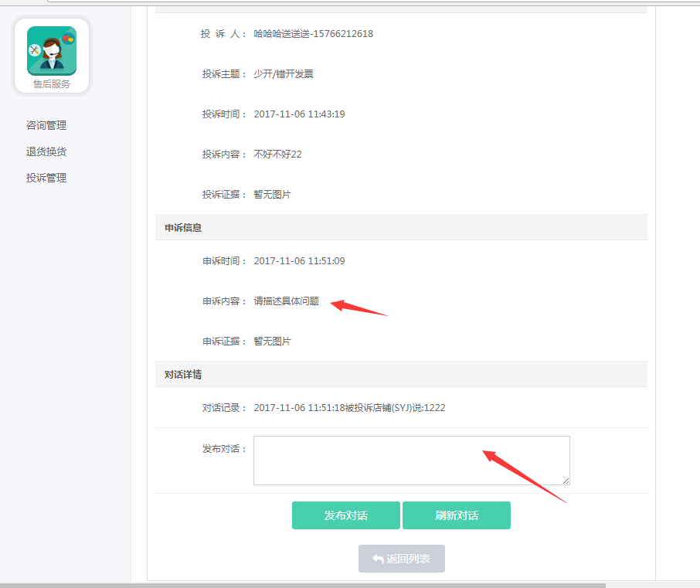700x588 pixels.
Task: Click complaint time 2017-11-06 11:43:19
Action: [299, 114]
